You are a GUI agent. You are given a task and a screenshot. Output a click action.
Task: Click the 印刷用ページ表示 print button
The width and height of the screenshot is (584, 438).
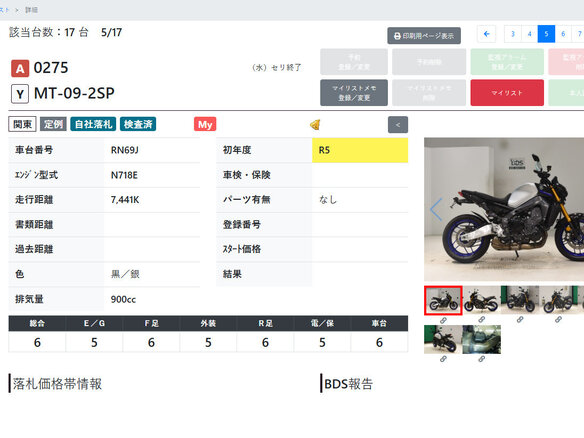[x=424, y=36]
